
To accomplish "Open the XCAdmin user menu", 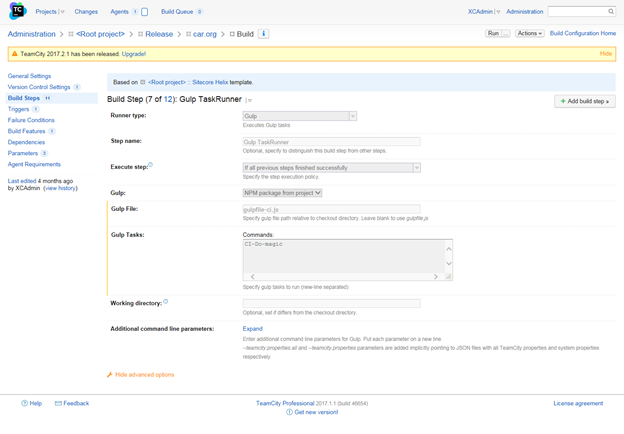I will tap(480, 12).
